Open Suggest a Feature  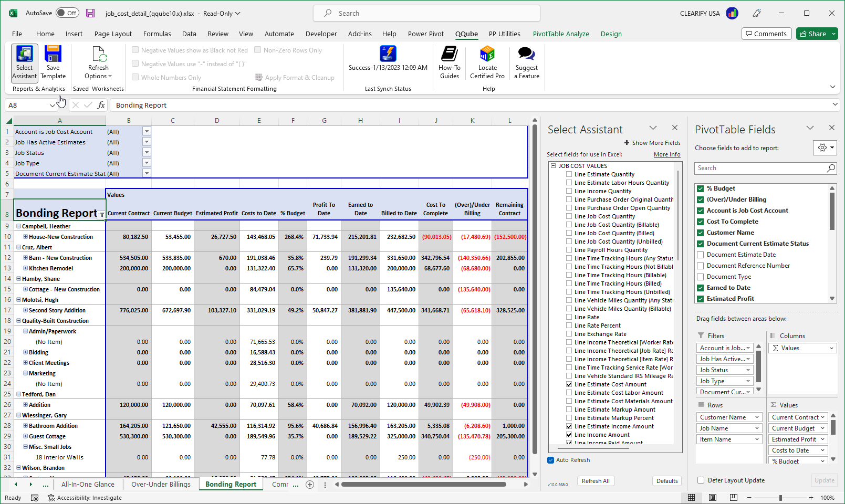526,62
